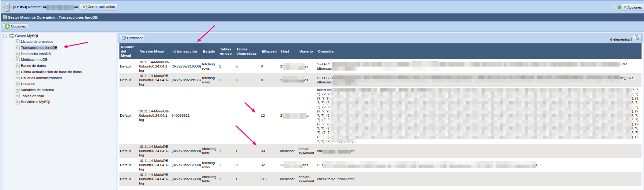The height and width of the screenshot is (190, 644).
Task: Open Listado de procesos
Action: 37,42
